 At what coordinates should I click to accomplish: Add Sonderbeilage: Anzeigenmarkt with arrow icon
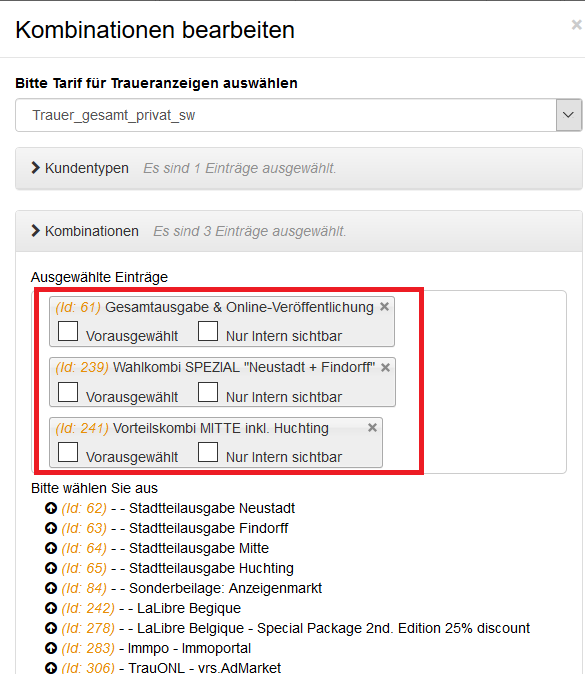[51, 588]
